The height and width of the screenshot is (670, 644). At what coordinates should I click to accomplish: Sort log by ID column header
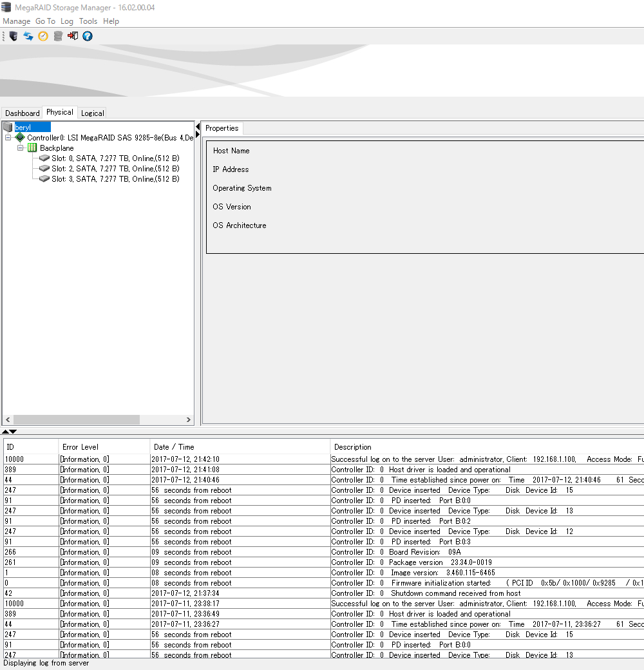pos(31,446)
